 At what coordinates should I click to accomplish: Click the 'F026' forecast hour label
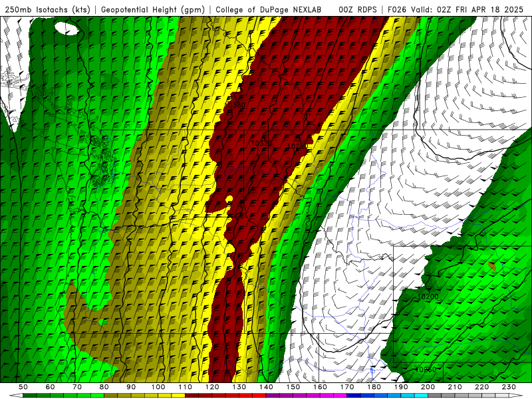pos(396,9)
